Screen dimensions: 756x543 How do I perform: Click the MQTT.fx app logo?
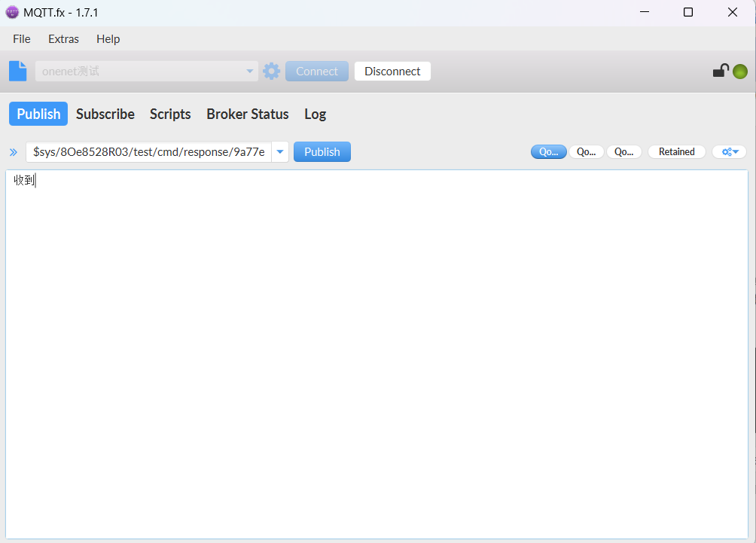click(12, 13)
